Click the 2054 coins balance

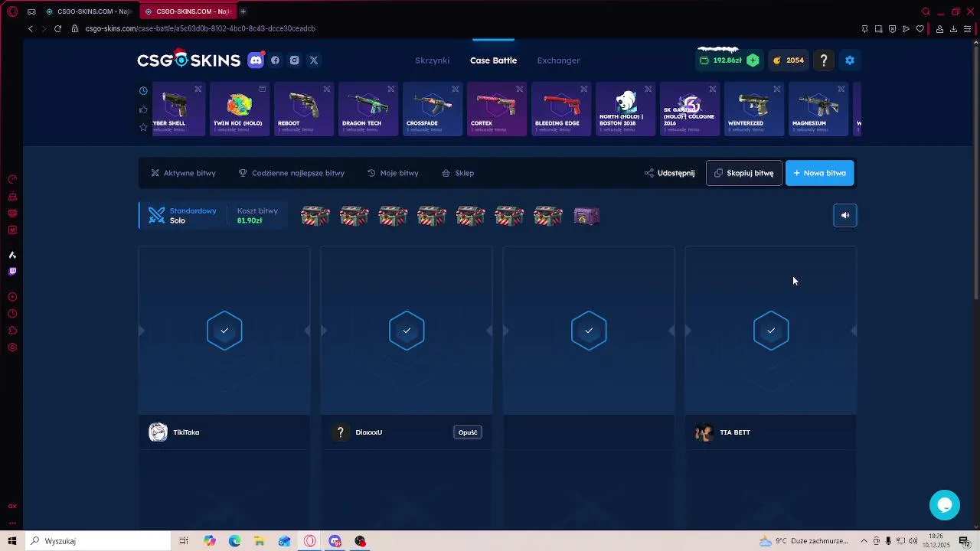coord(789,60)
